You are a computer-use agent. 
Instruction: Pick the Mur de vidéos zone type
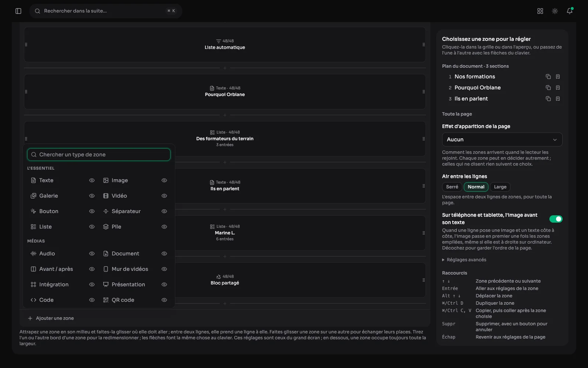[x=129, y=269]
